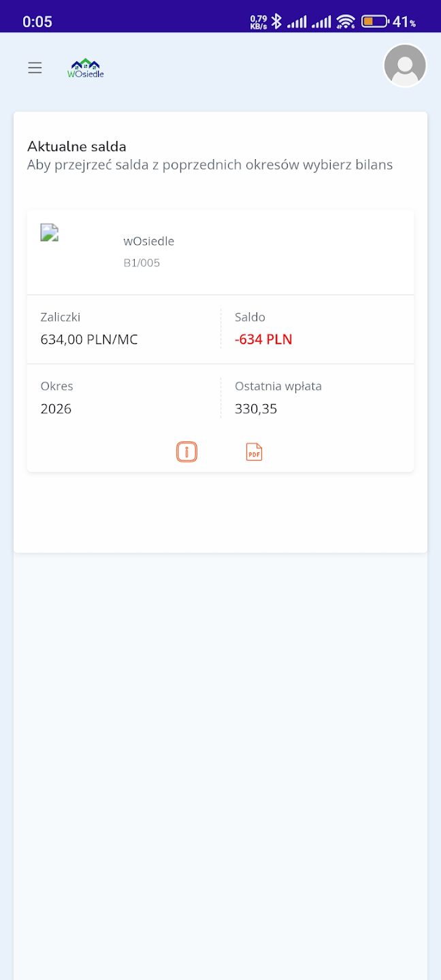Image resolution: width=441 pixels, height=980 pixels.
Task: Tap the Ostatnia wpłata label
Action: [278, 386]
